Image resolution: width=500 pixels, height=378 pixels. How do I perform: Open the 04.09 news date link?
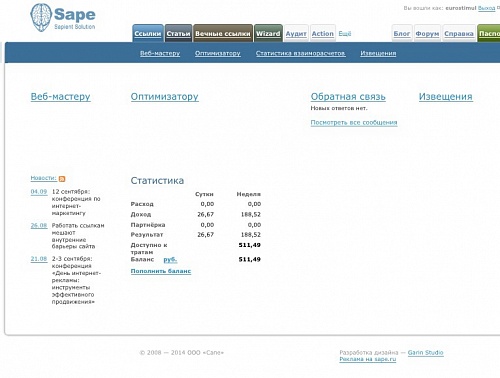(39, 192)
